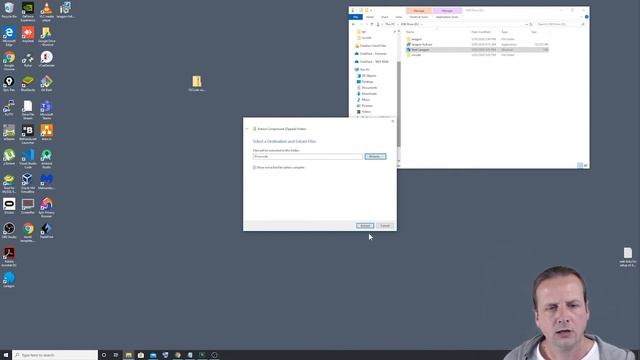Click Explorer's back navigation arrow
The width and height of the screenshot is (640, 360).
point(353,24)
